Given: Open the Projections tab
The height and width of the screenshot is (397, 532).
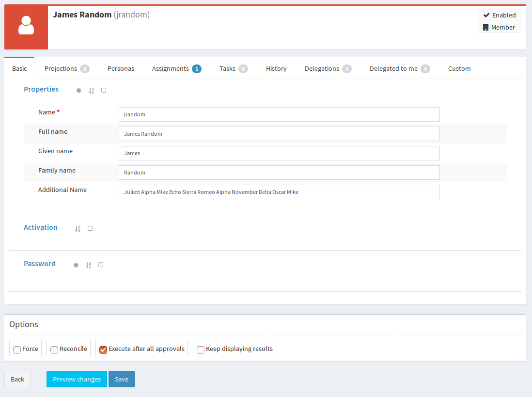Looking at the screenshot, I should (x=61, y=69).
